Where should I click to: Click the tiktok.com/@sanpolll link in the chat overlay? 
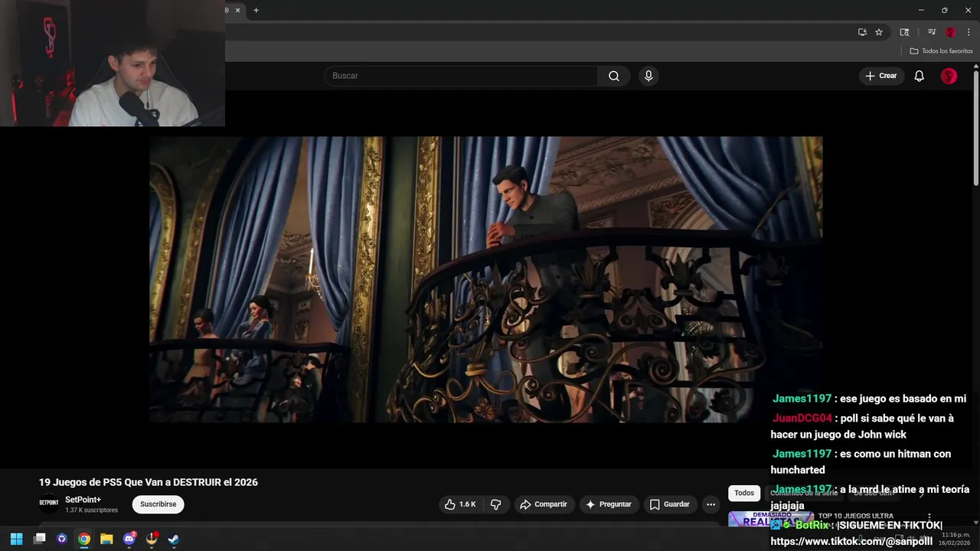point(852,541)
